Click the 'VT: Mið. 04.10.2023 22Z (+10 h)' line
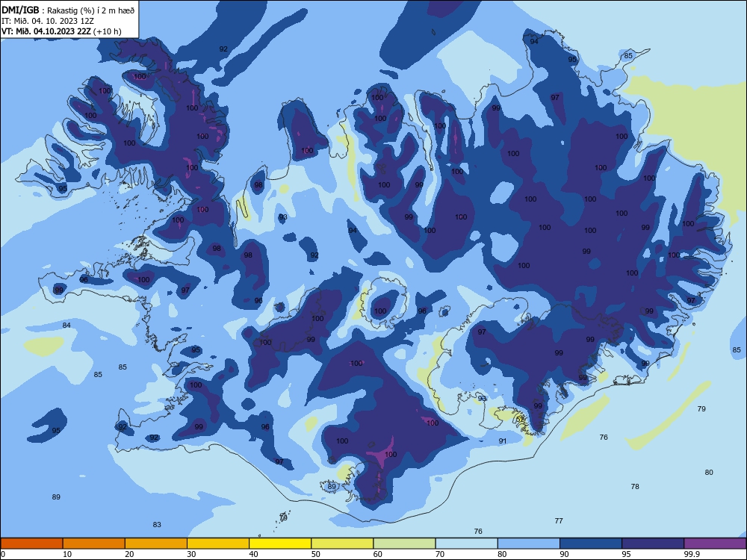The image size is (747, 560). tap(61, 31)
